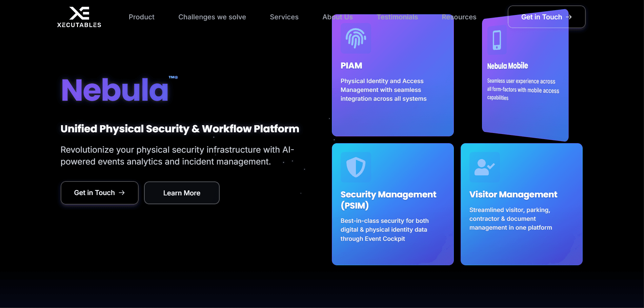This screenshot has height=308, width=644.
Task: Choose the Visitor Management card title
Action: coord(513,194)
